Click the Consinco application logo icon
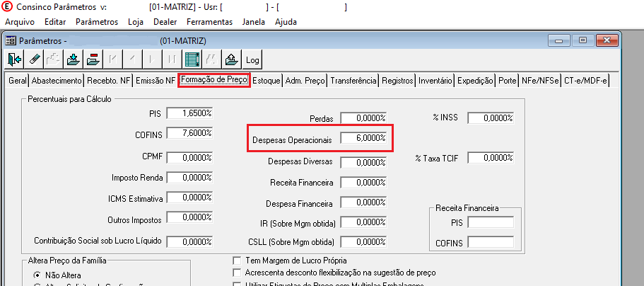Viewport: 644px width, 286px height. click(7, 7)
